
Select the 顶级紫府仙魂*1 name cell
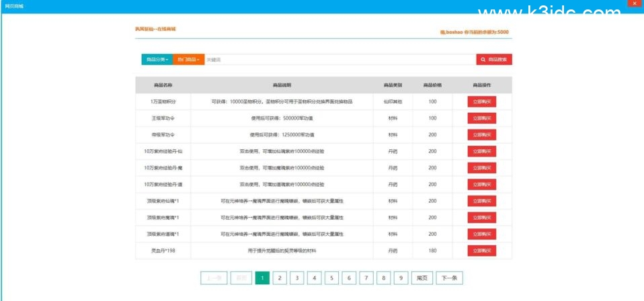(163, 201)
